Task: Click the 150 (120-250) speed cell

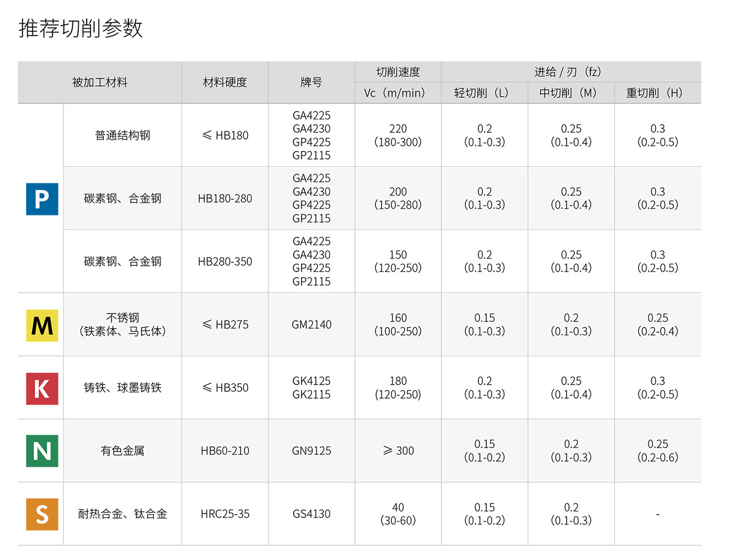Action: [398, 261]
